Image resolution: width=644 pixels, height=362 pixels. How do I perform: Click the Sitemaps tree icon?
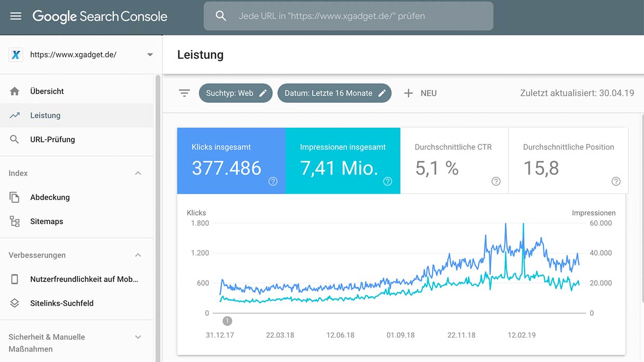click(15, 221)
